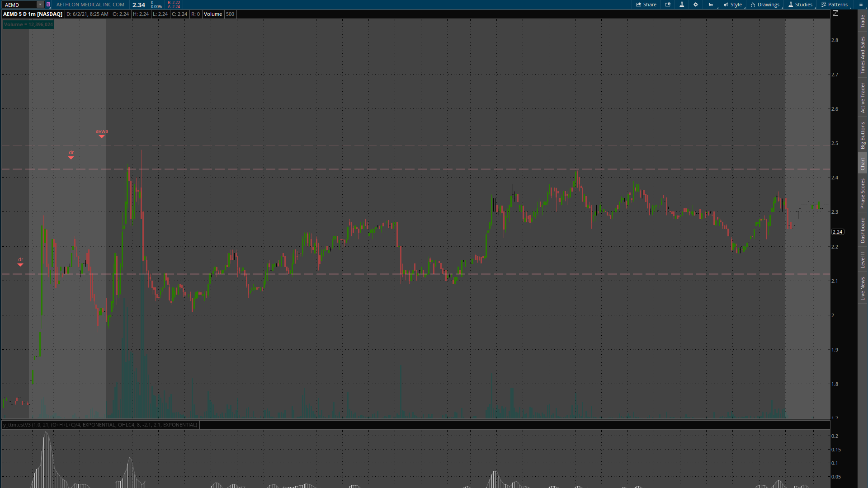This screenshot has width=868, height=488.
Task: Click the Share chart icon button
Action: [x=646, y=5]
